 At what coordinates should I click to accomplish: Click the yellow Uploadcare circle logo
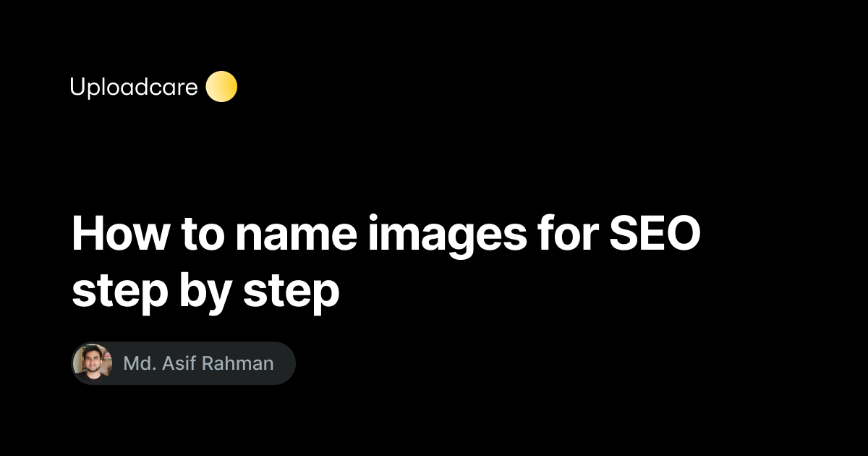coord(221,87)
